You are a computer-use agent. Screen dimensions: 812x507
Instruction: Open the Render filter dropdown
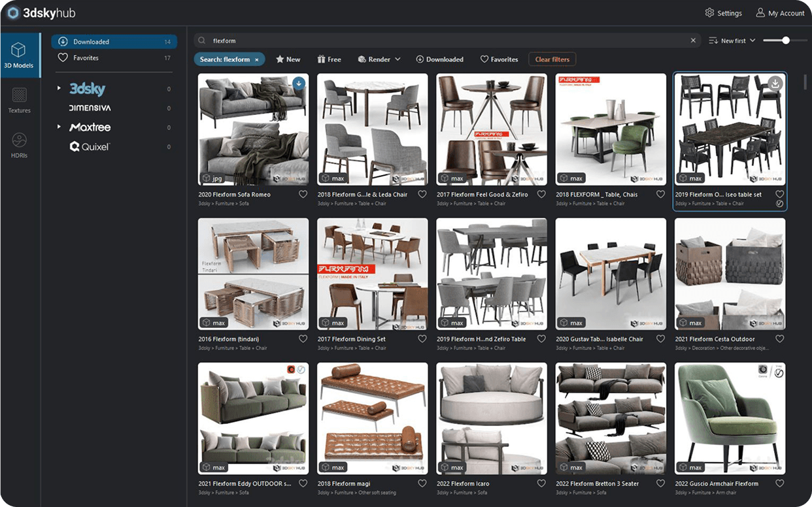(379, 59)
